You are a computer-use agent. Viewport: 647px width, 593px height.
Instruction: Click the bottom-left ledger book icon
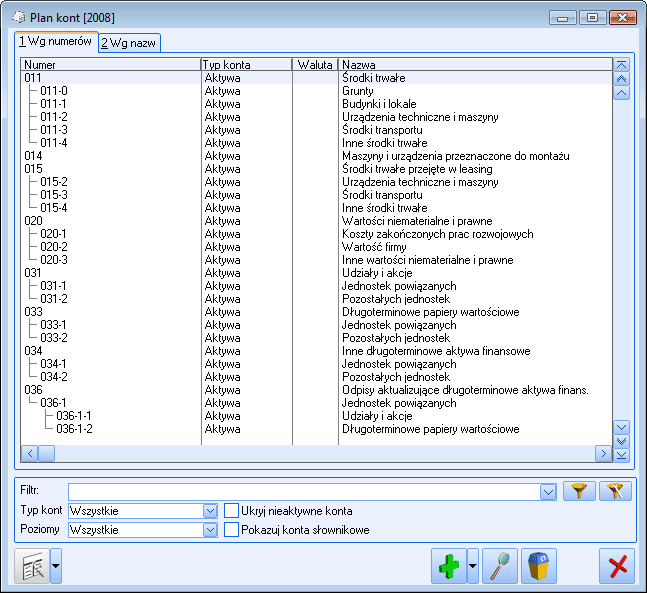31,566
